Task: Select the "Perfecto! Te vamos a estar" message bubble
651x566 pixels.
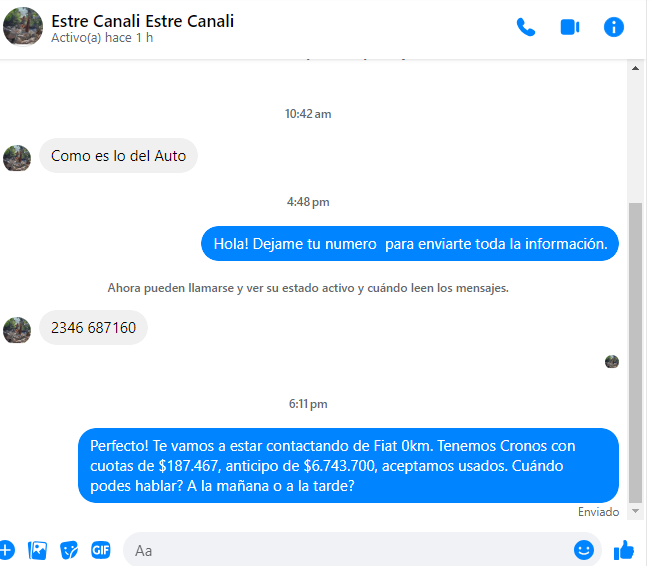Action: 348,466
